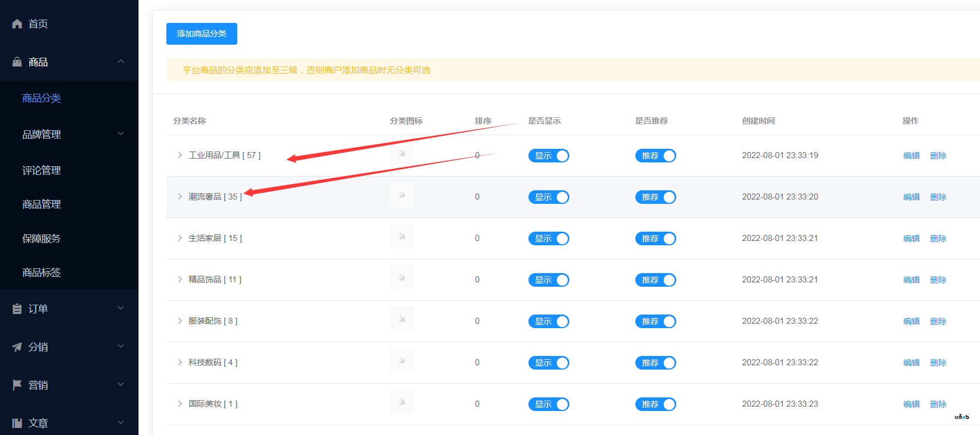Screen dimensions: 980x435
Task: Expand the 服装配饰 category row
Action: coord(179,321)
